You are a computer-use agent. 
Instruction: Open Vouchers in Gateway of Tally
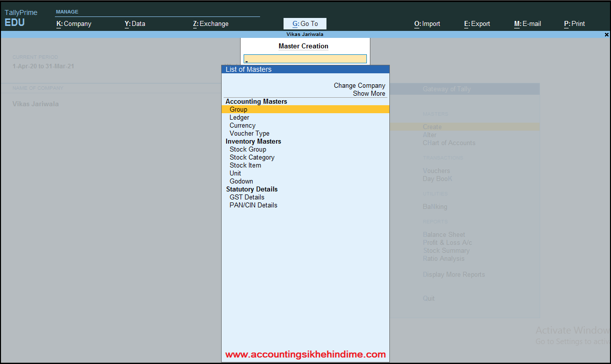pyautogui.click(x=436, y=171)
